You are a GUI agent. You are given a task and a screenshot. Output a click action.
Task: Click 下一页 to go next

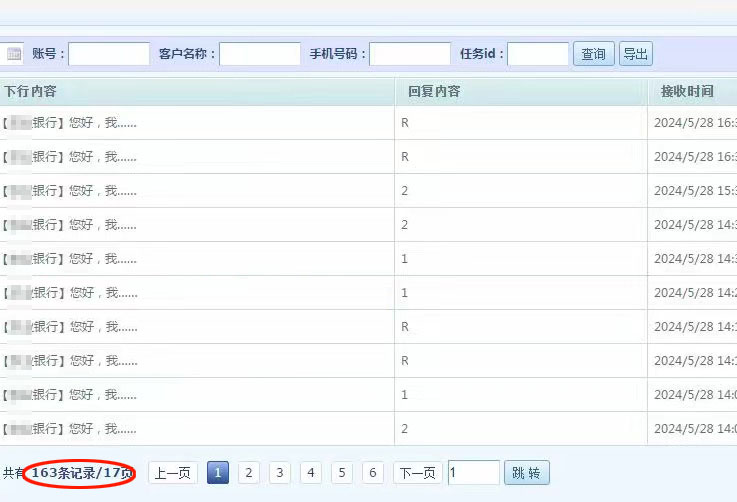click(417, 473)
